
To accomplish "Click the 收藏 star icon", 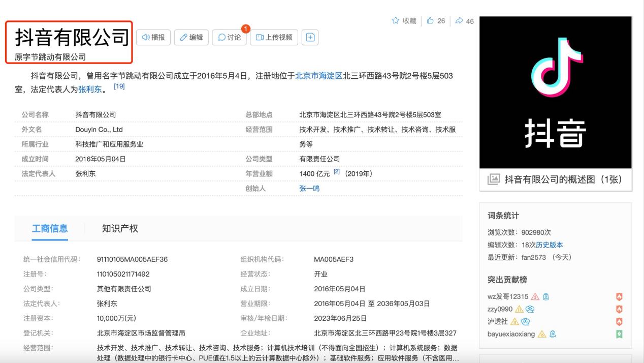I will coord(396,21).
